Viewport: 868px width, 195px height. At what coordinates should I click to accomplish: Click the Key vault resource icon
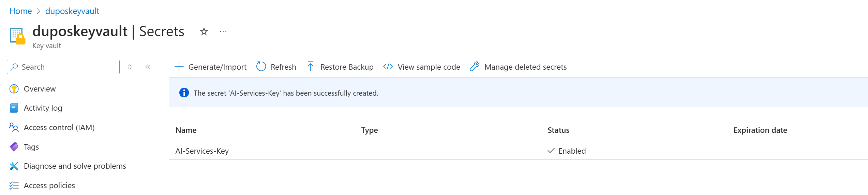click(18, 36)
